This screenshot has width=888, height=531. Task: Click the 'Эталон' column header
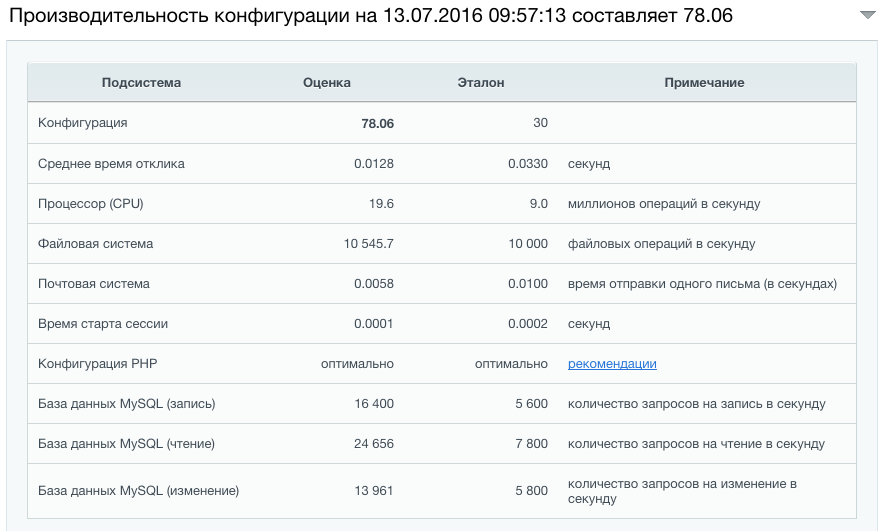[x=481, y=83]
